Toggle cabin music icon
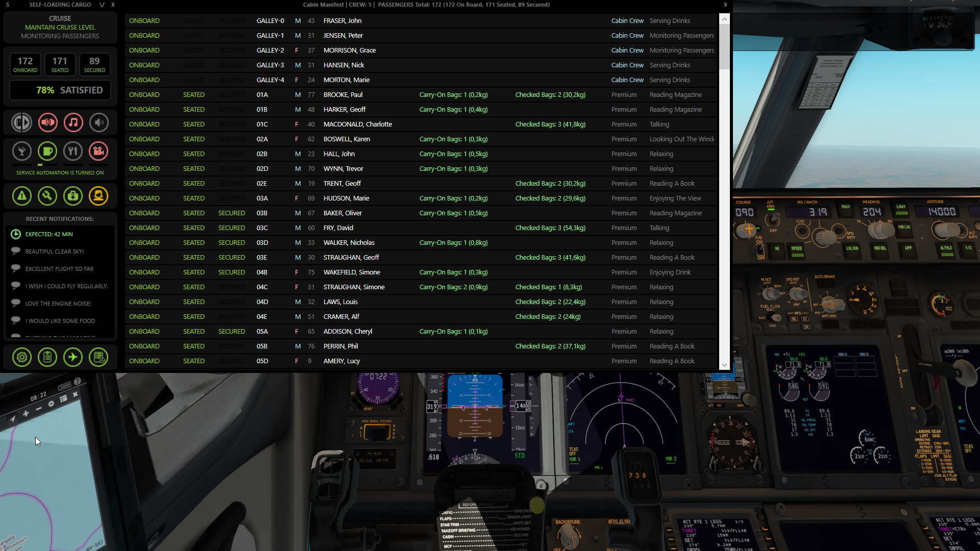The image size is (980, 551). click(73, 122)
